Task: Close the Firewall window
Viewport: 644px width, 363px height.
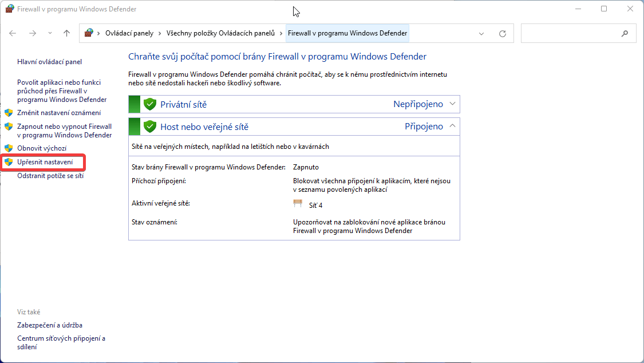Action: tap(630, 9)
